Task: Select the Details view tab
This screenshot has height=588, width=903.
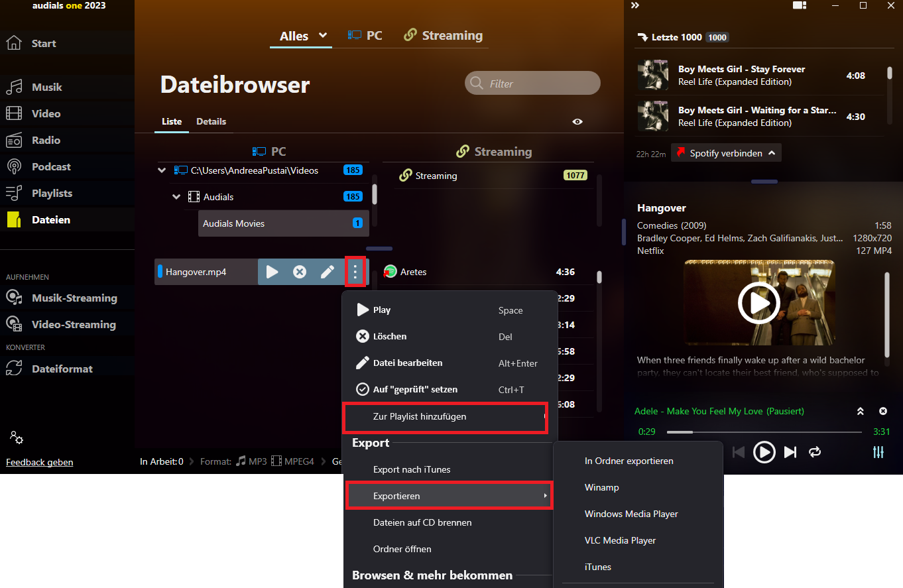Action: click(211, 122)
